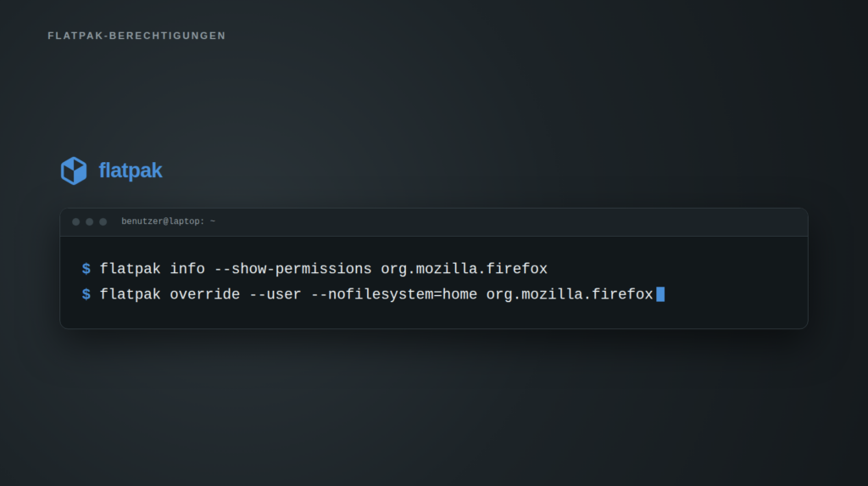Screen dimensions: 868x486
Task: Click org.mozilla.firefox in the second command
Action: 570,294
